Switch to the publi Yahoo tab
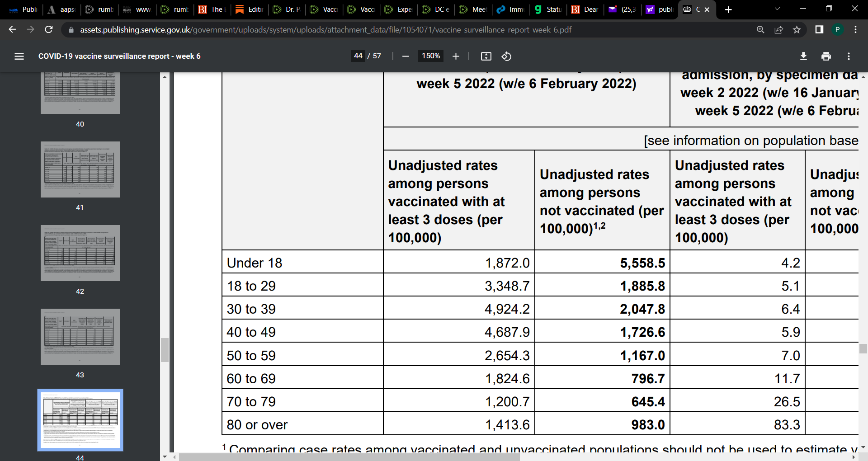Image resolution: width=868 pixels, height=461 pixels. 660,9
